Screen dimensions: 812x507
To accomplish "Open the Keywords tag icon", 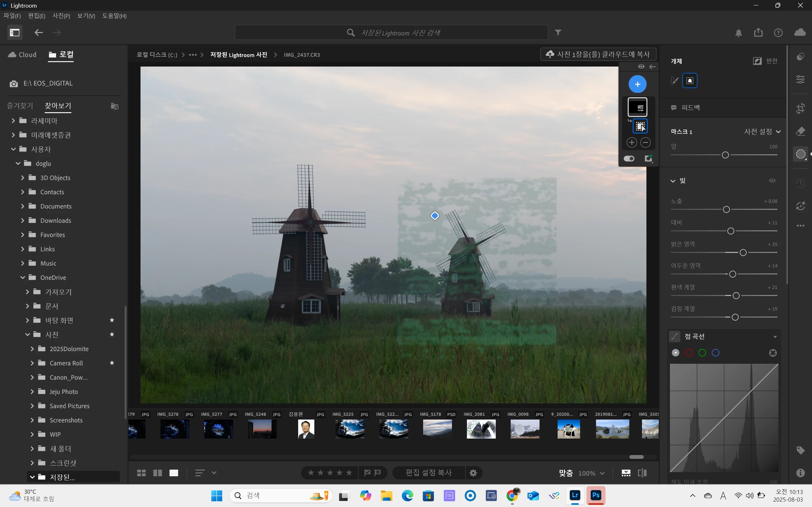I will pyautogui.click(x=801, y=450).
